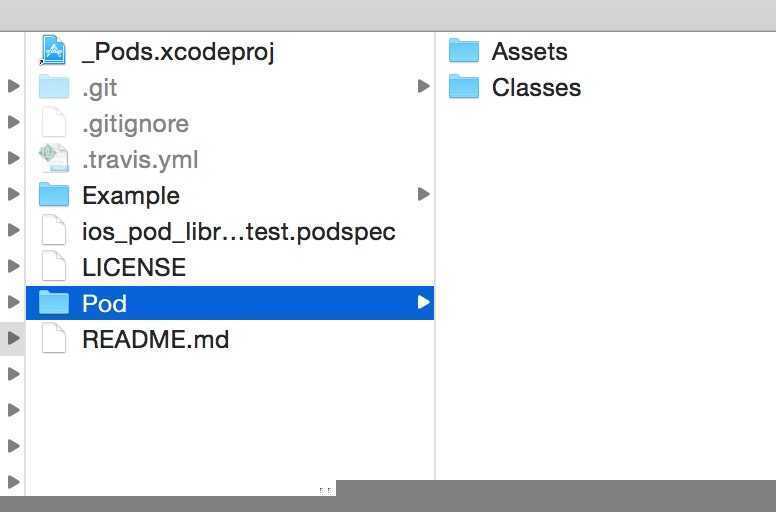Screen dimensions: 776x512
Task: Click the Pod folder icon in the selected row
Action: tap(53, 302)
